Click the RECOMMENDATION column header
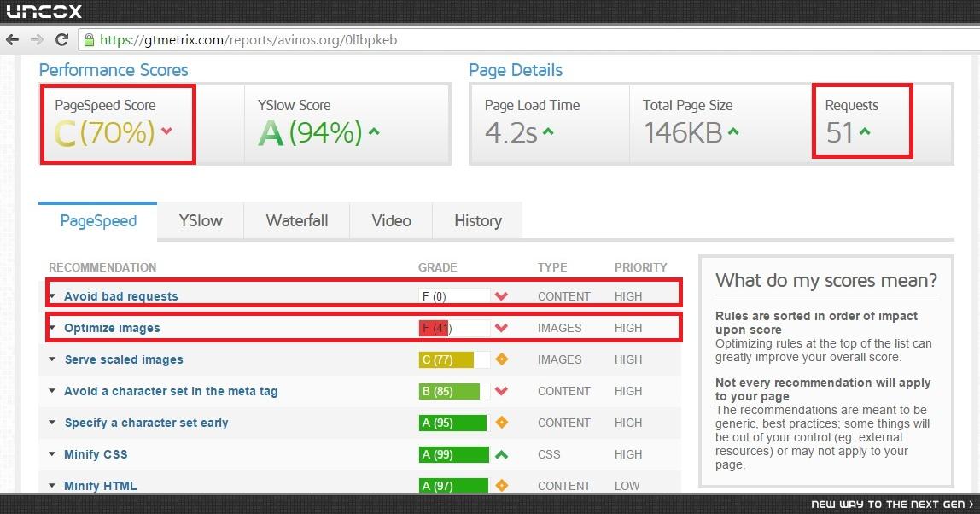Screen dimensions: 980x514 102,267
